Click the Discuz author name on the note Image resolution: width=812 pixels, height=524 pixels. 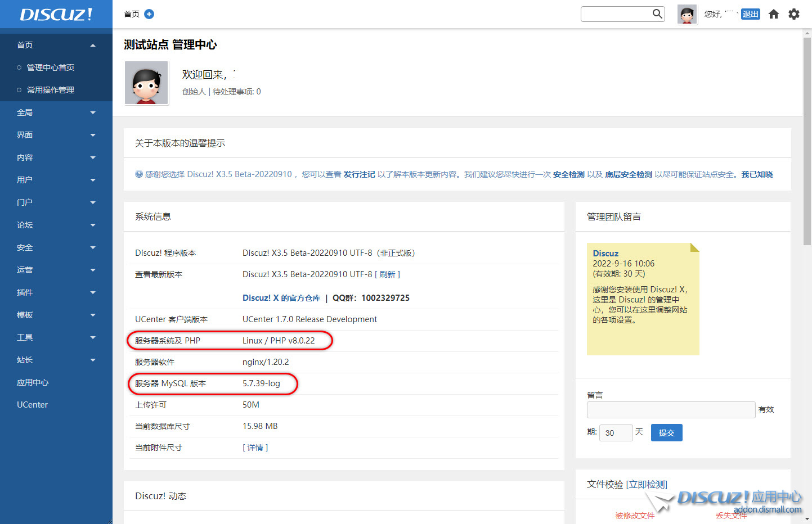(x=605, y=254)
